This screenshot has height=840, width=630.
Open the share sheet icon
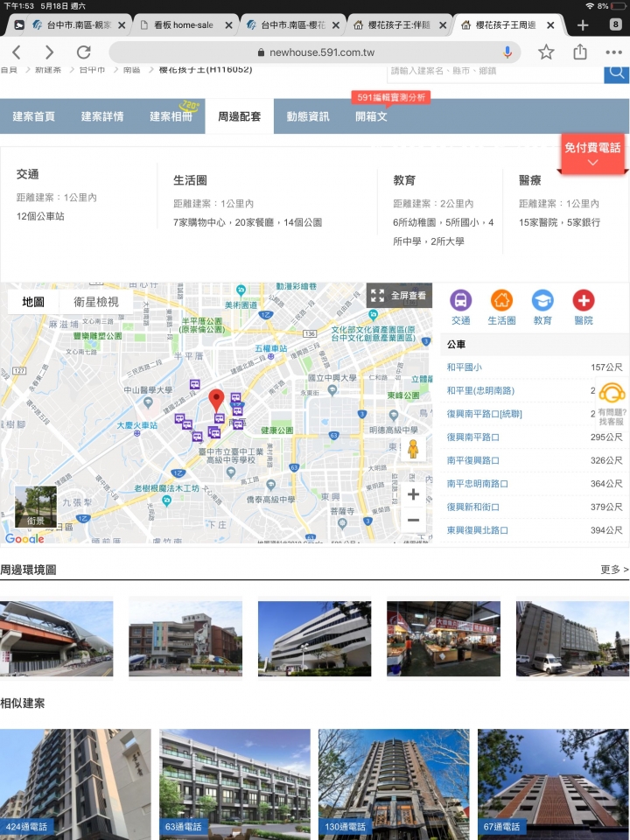580,52
